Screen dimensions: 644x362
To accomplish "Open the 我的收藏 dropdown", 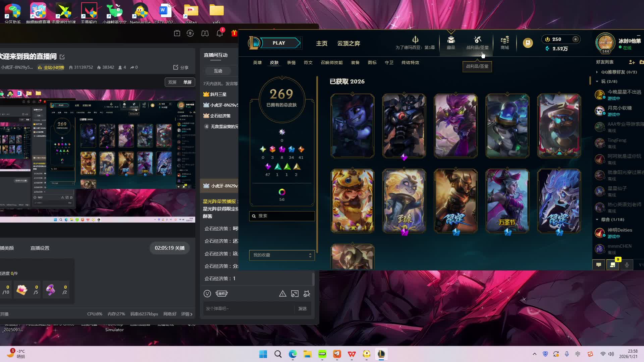I will click(x=282, y=255).
